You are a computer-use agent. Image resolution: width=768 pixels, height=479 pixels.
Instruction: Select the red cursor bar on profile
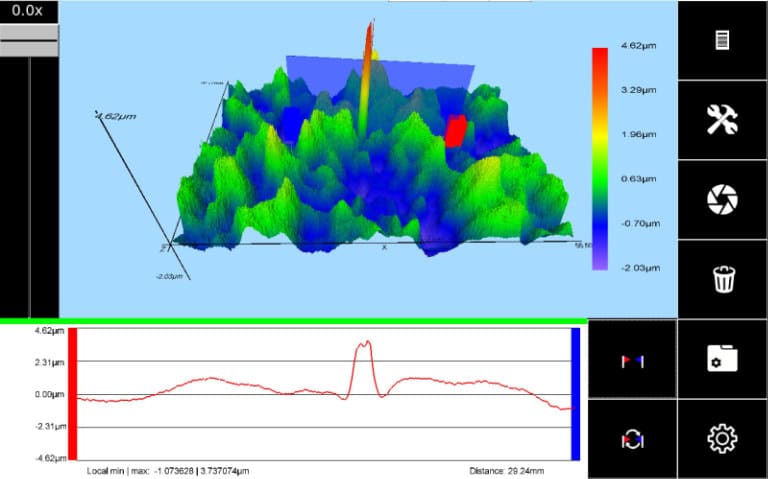[72, 393]
